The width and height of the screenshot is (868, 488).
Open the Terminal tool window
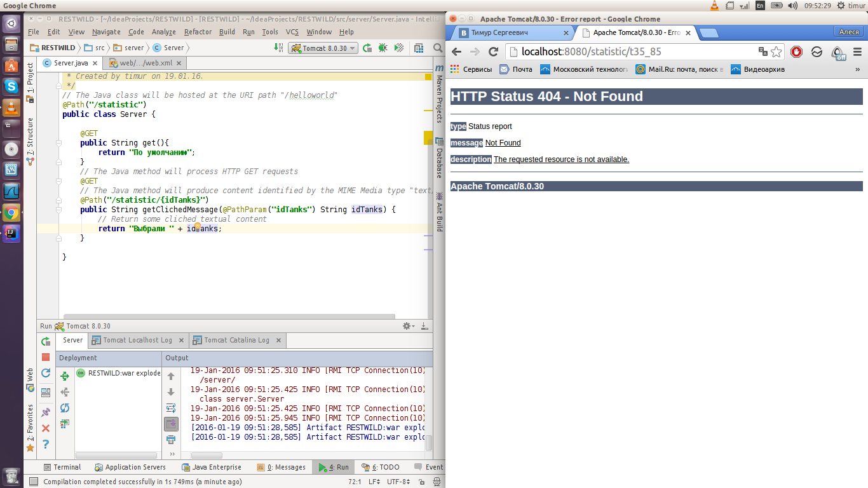click(62, 467)
